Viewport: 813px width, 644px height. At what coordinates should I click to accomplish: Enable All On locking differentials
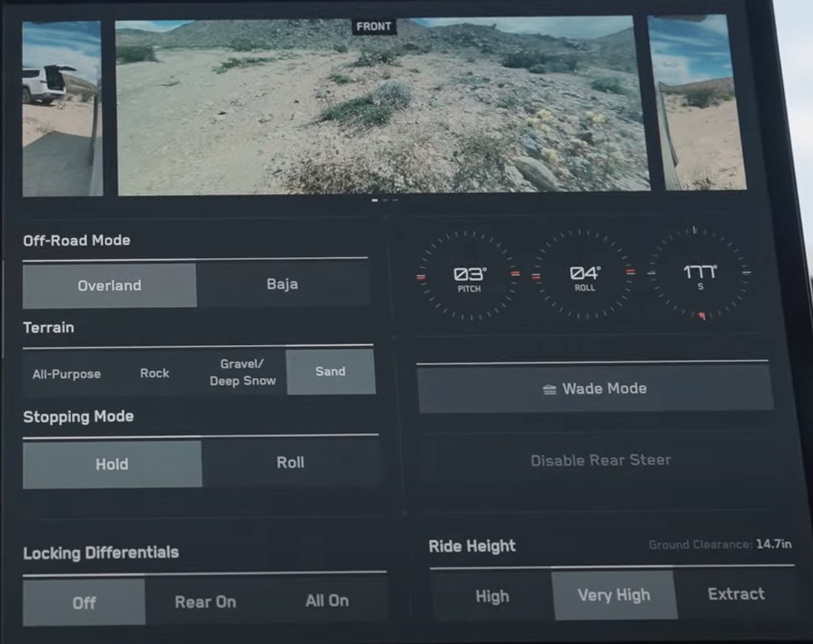(327, 600)
